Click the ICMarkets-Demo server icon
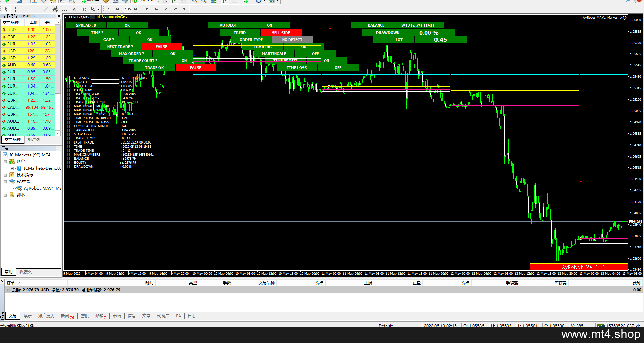644x343 pixels. tap(19, 168)
